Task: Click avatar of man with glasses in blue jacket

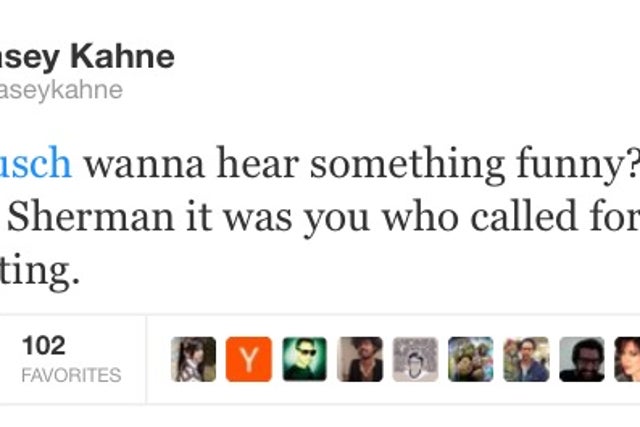Action: tap(527, 359)
